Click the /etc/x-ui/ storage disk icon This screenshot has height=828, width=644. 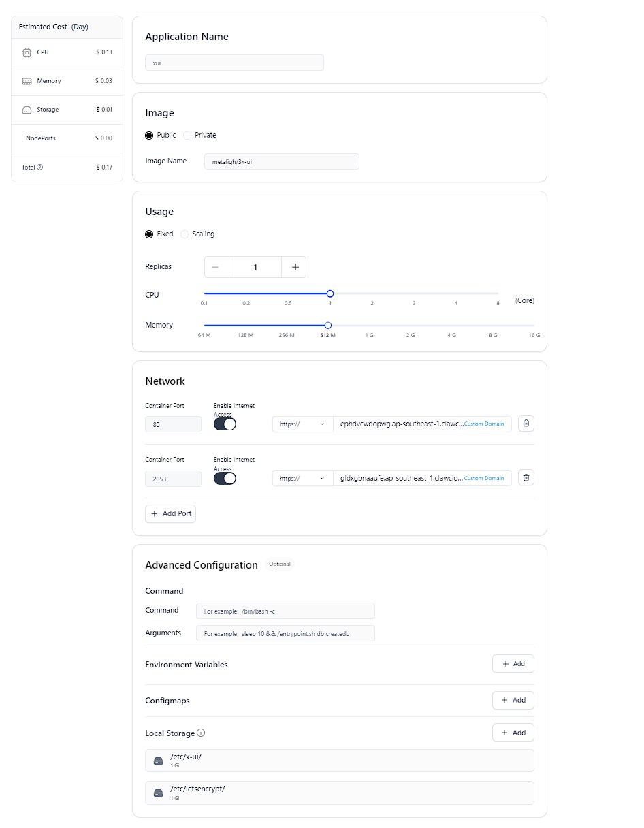pos(159,761)
